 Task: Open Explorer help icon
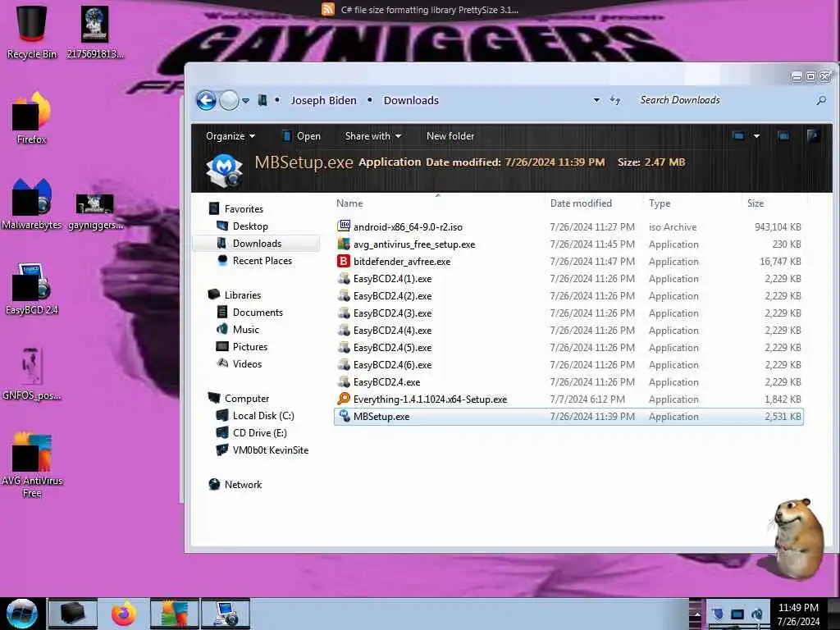(x=813, y=136)
